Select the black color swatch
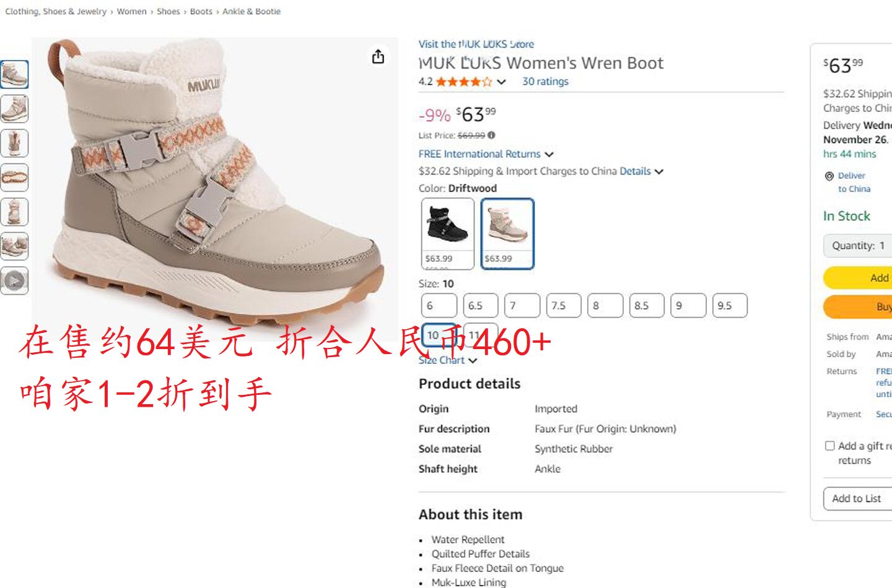The width and height of the screenshot is (892, 588). click(x=447, y=233)
